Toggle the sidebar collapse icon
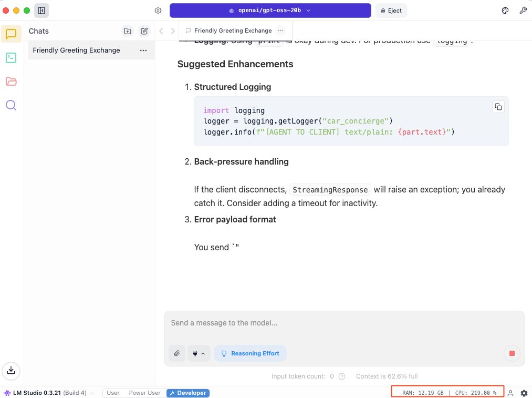532x398 pixels. point(41,11)
